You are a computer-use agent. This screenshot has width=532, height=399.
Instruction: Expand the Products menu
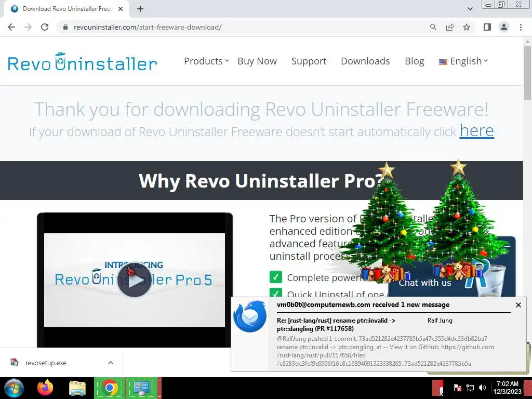pos(206,61)
